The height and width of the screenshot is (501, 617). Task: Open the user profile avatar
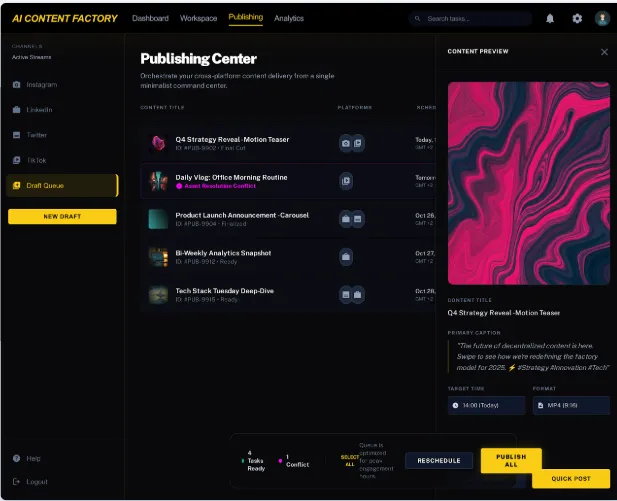tap(602, 18)
